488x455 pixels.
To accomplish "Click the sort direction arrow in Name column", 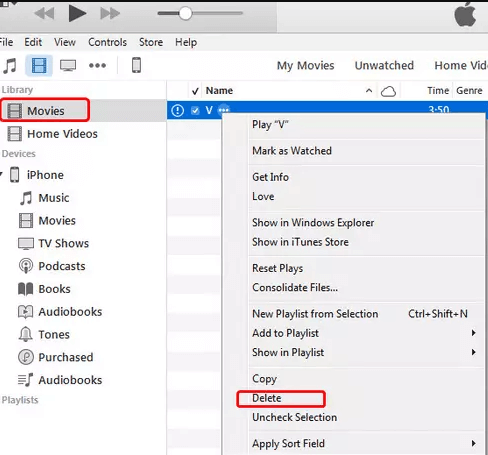I will click(x=369, y=90).
